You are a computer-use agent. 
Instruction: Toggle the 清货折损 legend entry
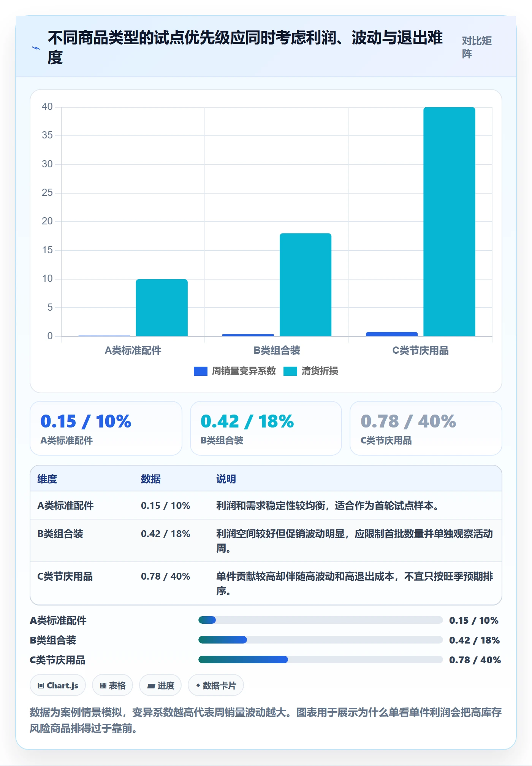tap(311, 371)
